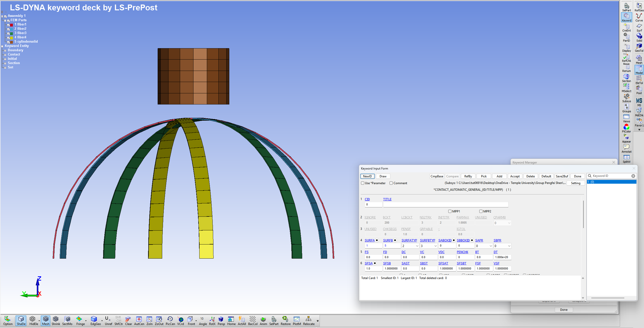Check the MPP1 option box
The height and width of the screenshot is (328, 644).
point(450,211)
